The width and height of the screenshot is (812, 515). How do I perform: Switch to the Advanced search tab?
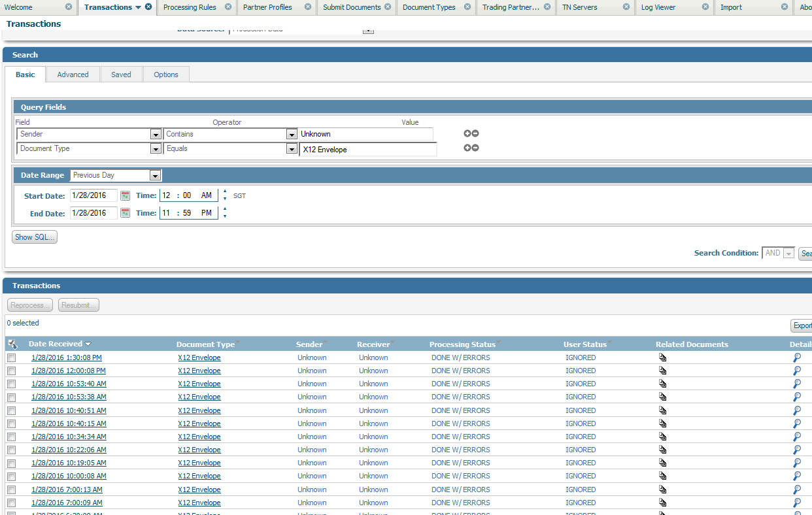[x=73, y=75]
